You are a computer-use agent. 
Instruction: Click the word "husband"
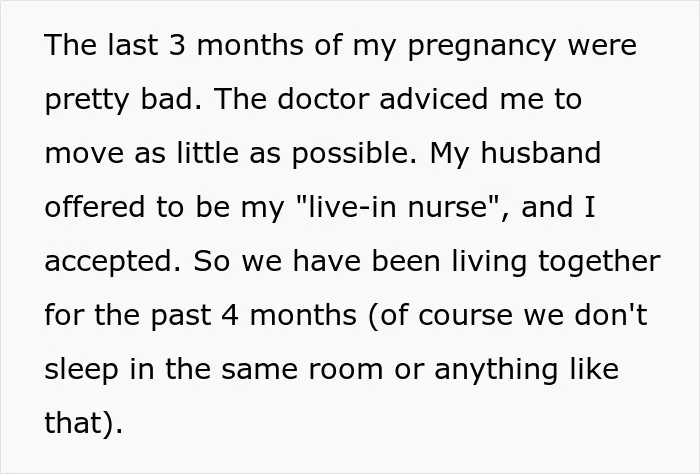pyautogui.click(x=541, y=153)
